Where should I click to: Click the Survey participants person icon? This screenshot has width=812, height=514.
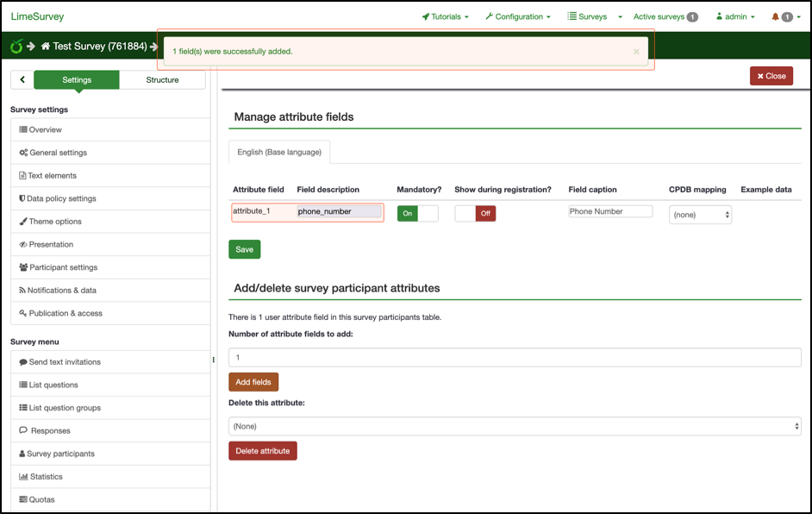(x=22, y=454)
